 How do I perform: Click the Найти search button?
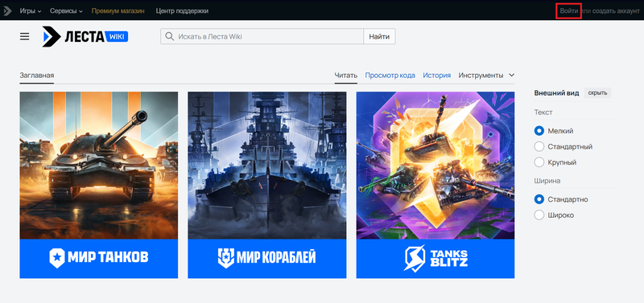coord(379,36)
